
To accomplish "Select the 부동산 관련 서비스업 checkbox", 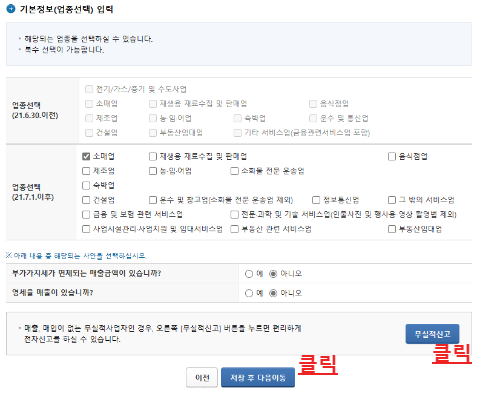I will (x=234, y=229).
